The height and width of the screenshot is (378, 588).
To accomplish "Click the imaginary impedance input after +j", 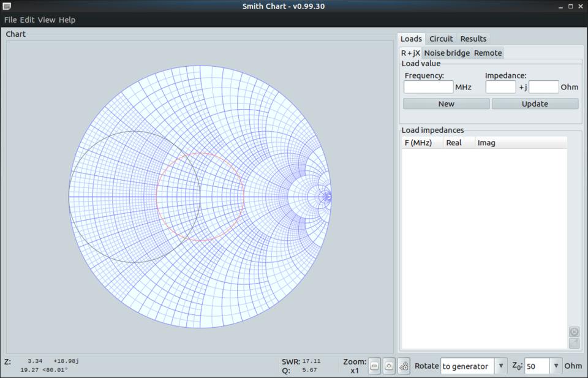I will (543, 87).
